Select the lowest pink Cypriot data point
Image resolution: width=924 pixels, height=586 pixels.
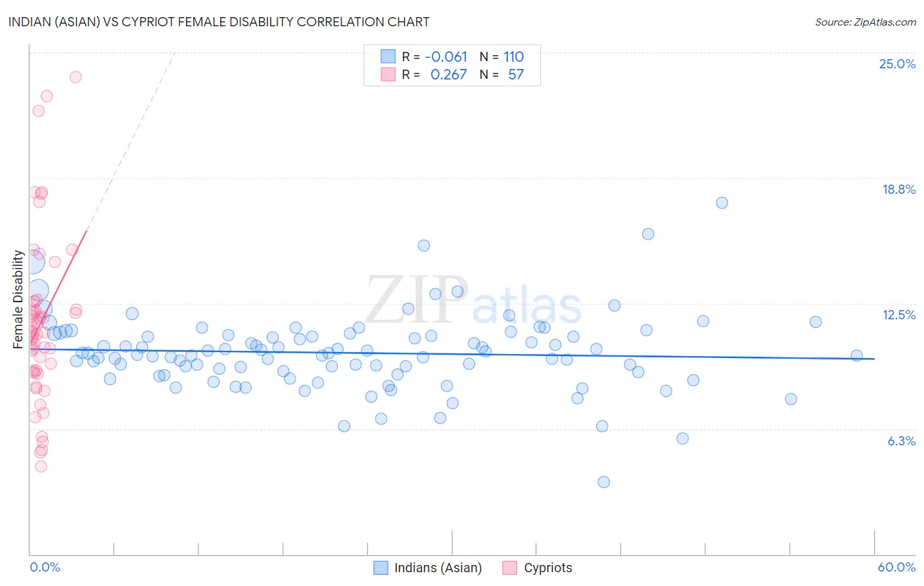[x=41, y=466]
